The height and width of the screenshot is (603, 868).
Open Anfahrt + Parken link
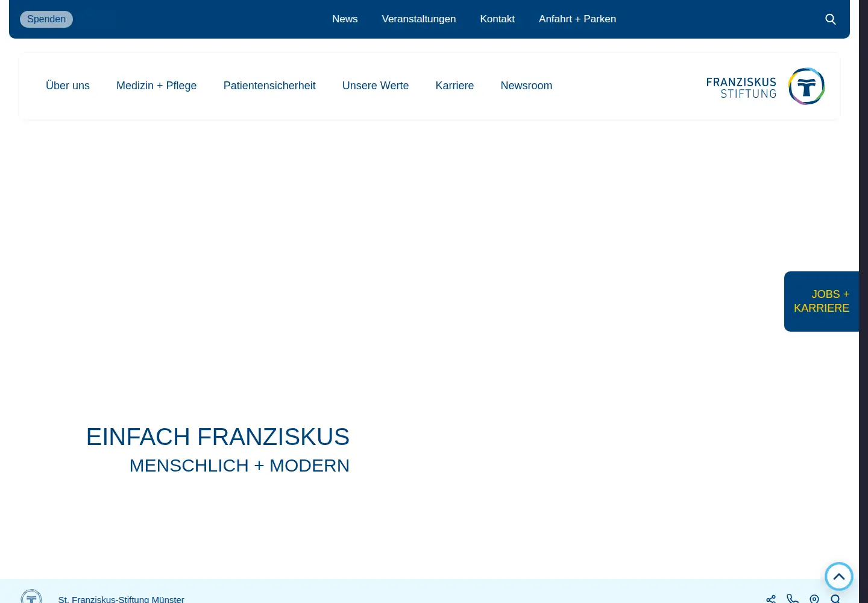[577, 19]
